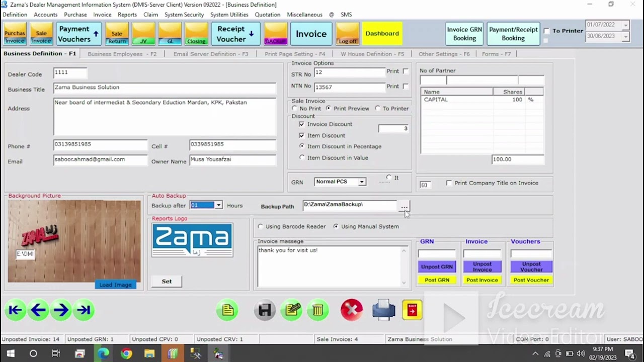Open Task View on taskbar
644x362 pixels.
56,353
